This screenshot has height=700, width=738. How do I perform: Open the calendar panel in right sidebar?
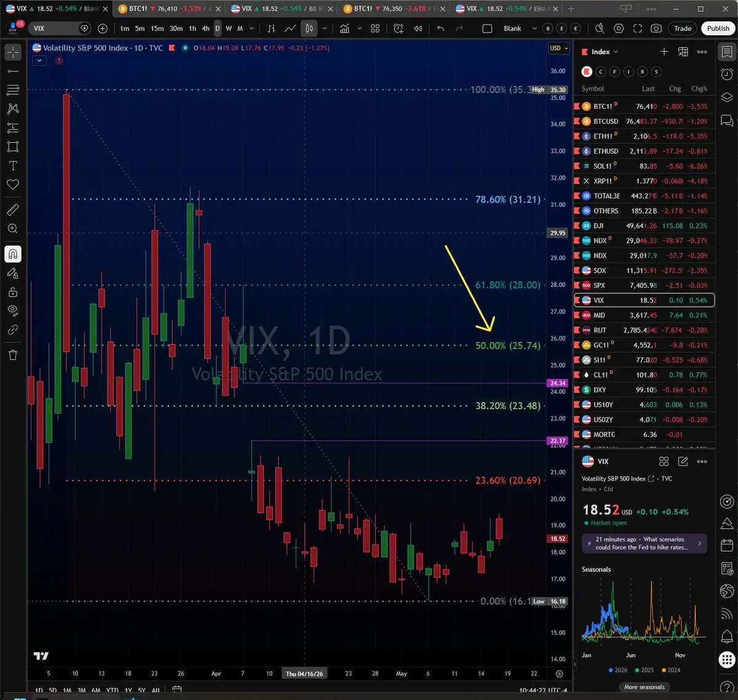pos(727,546)
